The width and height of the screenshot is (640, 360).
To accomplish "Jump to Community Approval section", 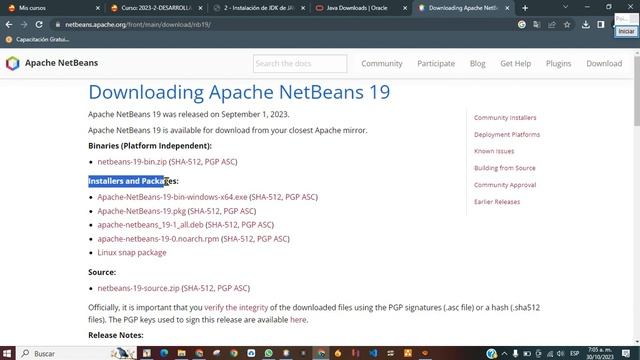I will tap(505, 185).
